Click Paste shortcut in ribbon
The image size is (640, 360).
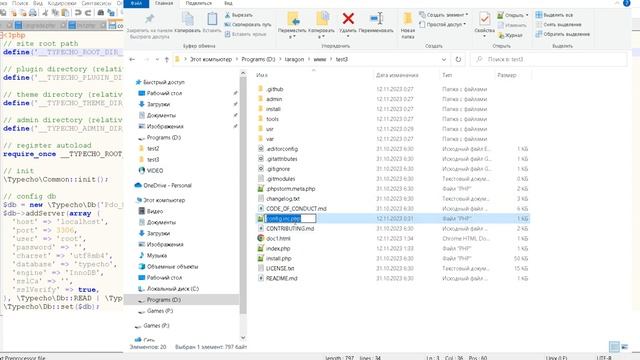click(246, 34)
